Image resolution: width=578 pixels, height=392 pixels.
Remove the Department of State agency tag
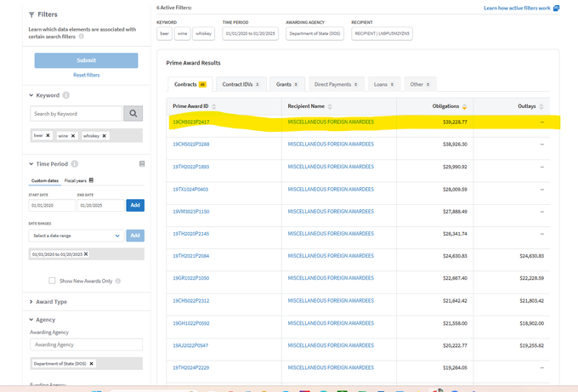click(92, 363)
